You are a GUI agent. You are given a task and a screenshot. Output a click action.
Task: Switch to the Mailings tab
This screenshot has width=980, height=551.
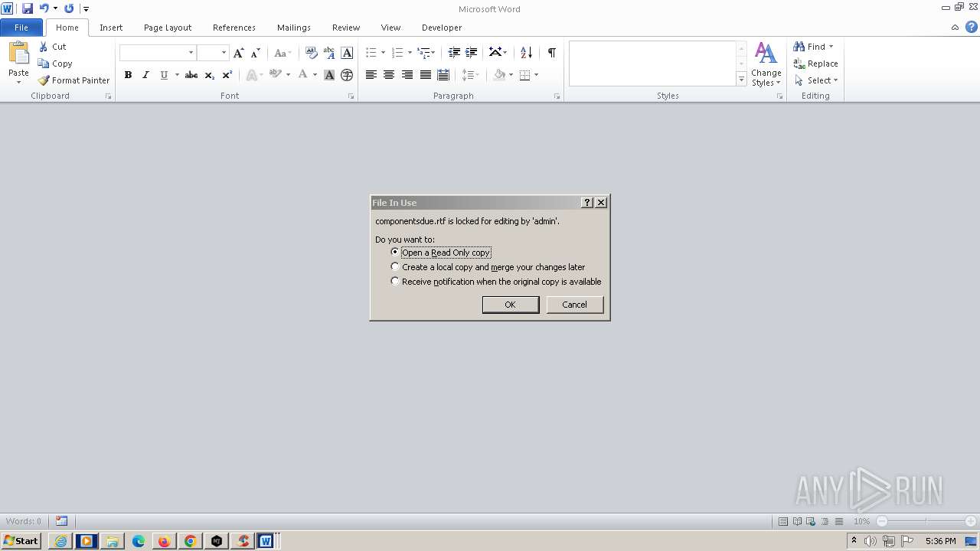point(294,28)
